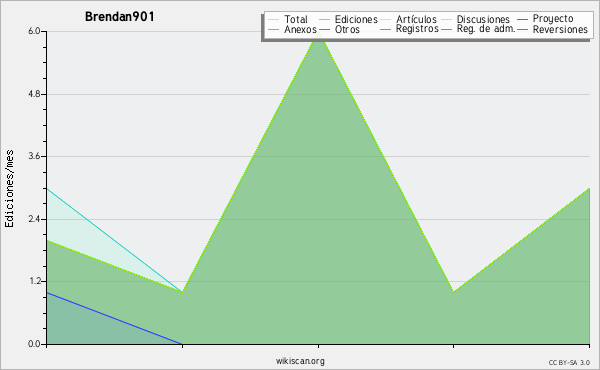Click the wikiscan.org text
The width and height of the screenshot is (600, 370).
click(300, 361)
